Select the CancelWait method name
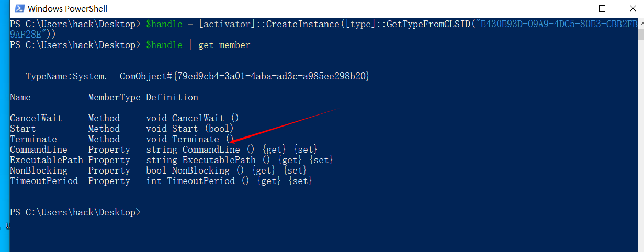This screenshot has height=252, width=644. tap(36, 119)
